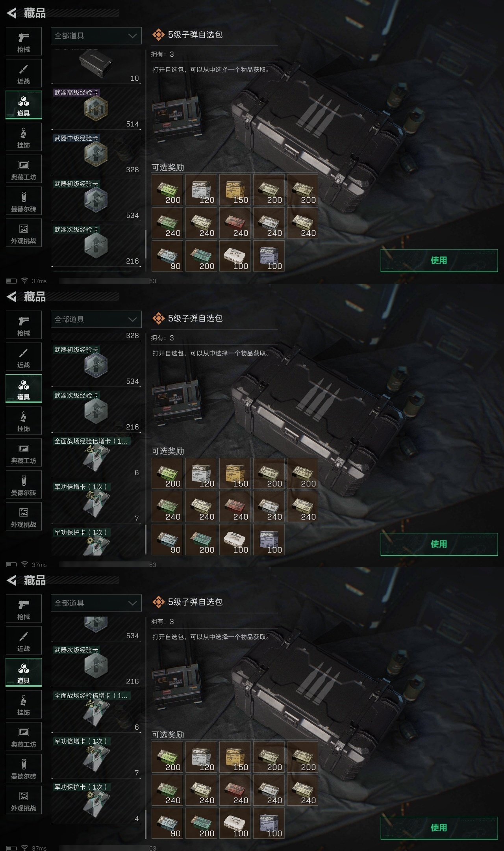Select the 挂饰 charm icon in the bottom screenshot

point(24,704)
